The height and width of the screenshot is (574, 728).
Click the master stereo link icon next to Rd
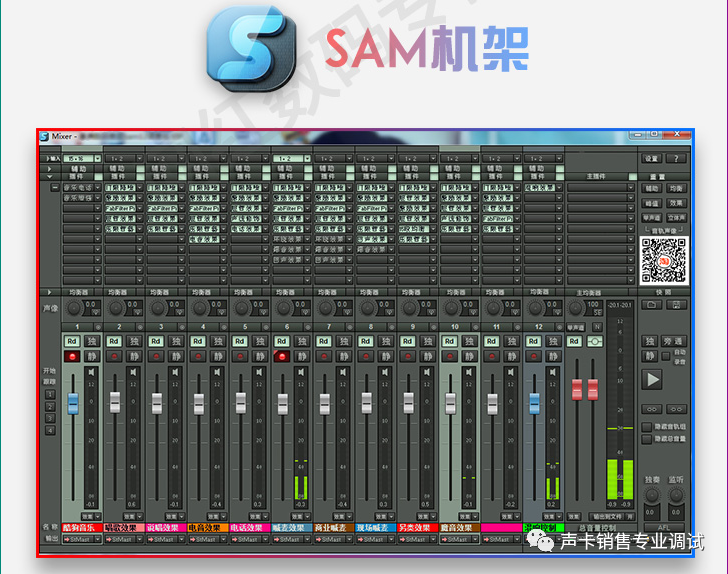pyautogui.click(x=594, y=341)
